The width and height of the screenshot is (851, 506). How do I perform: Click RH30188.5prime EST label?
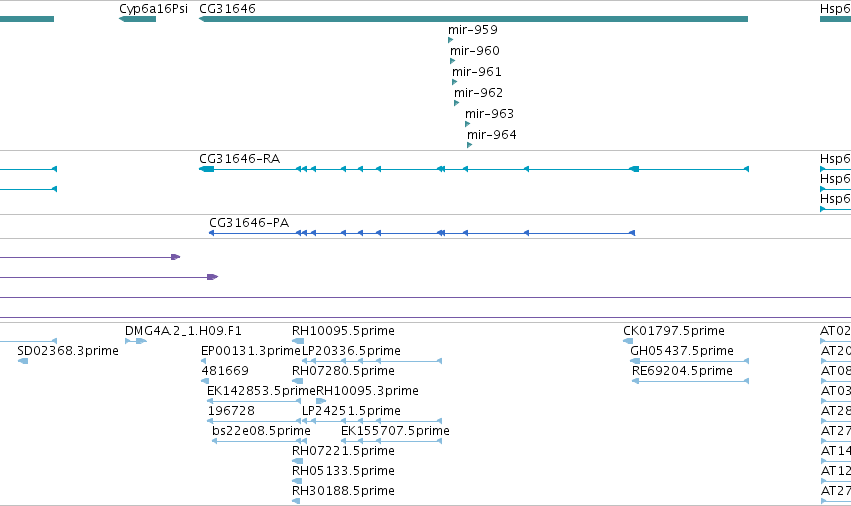click(x=343, y=491)
